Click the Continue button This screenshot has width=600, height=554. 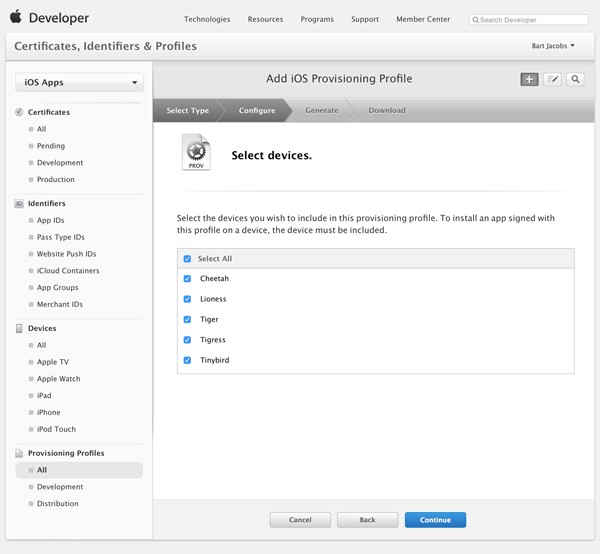pos(435,520)
